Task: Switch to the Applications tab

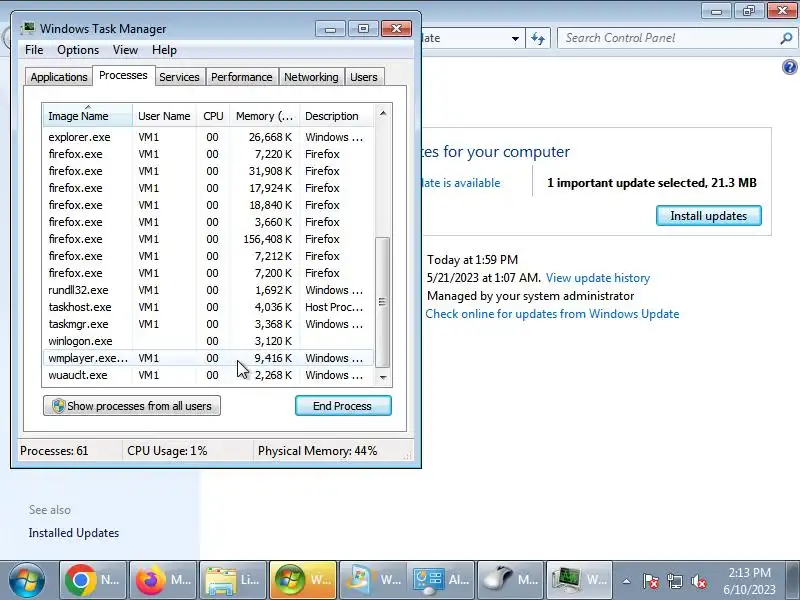Action: pos(59,77)
